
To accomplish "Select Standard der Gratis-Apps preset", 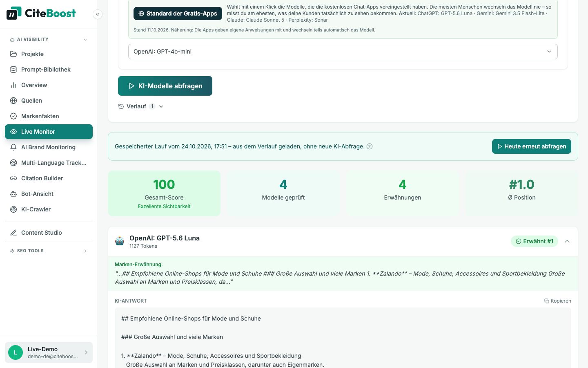I will point(178,13).
